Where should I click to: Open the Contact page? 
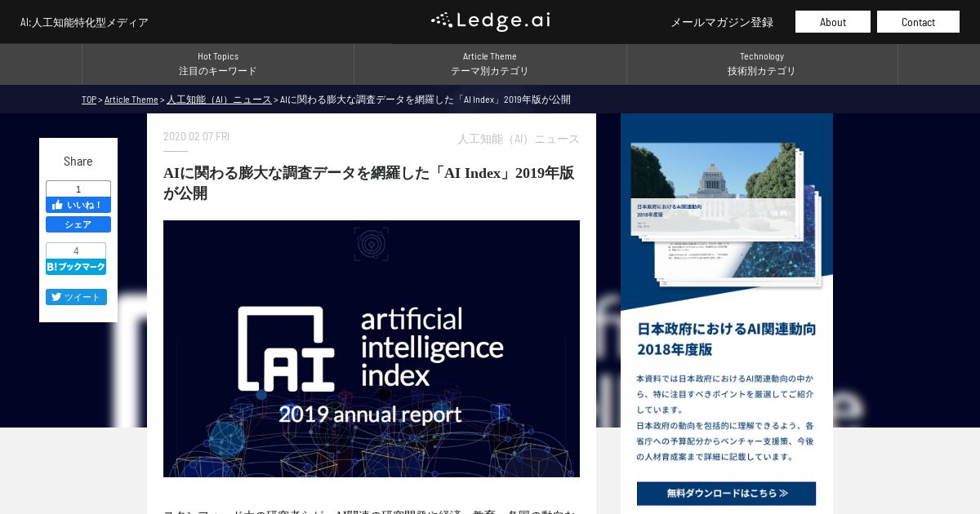(918, 22)
